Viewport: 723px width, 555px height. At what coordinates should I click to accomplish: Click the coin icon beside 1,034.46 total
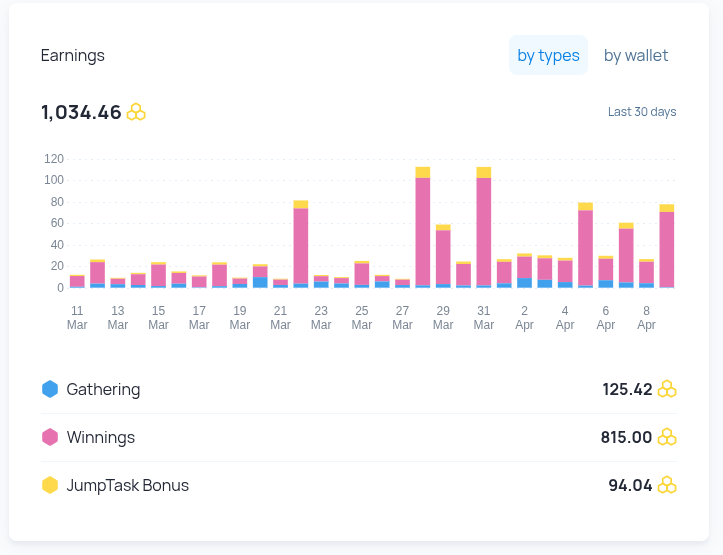click(136, 112)
